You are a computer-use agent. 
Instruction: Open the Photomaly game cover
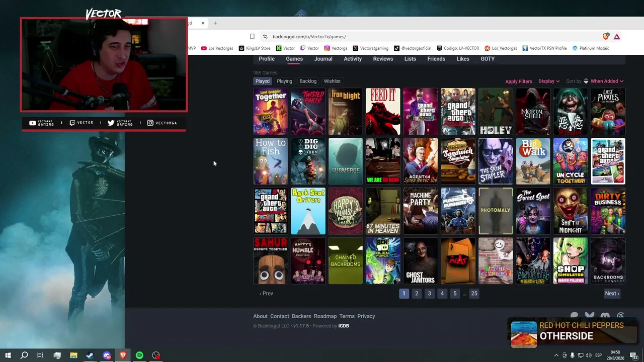coord(496,211)
